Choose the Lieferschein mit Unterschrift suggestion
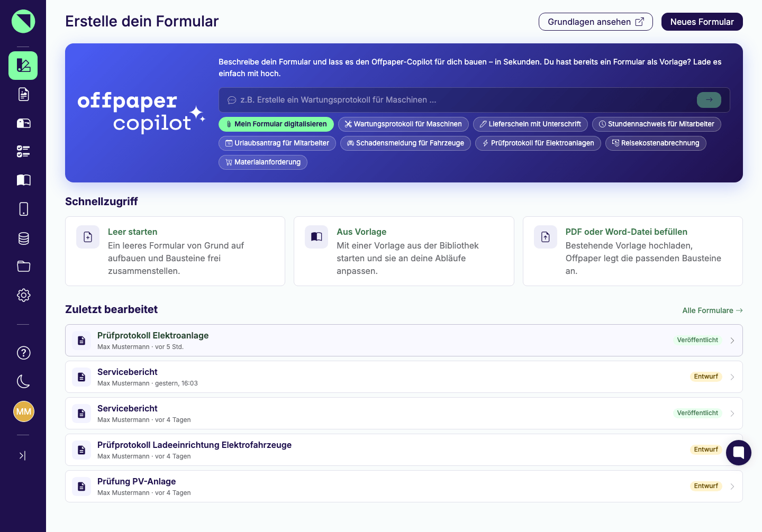The image size is (762, 532). point(530,124)
